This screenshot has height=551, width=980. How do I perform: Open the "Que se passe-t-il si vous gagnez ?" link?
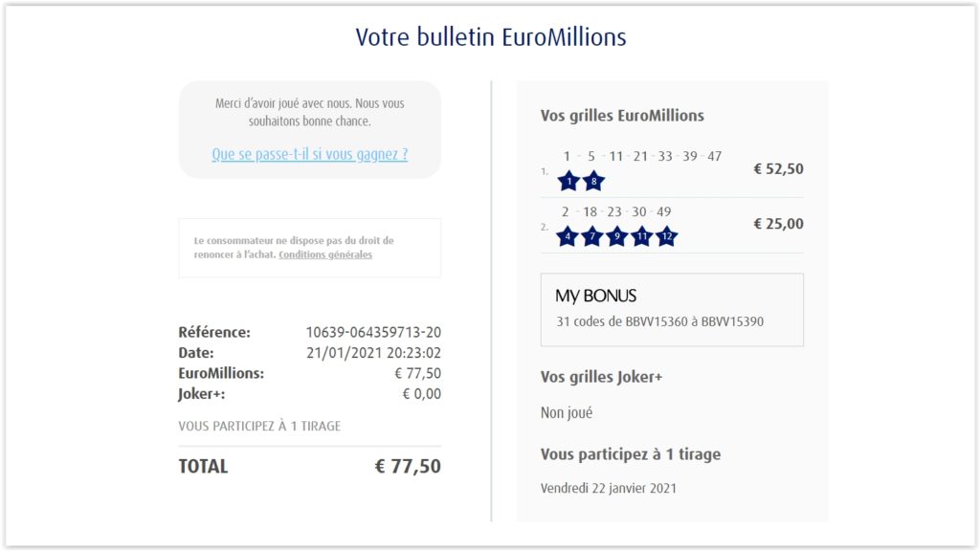point(309,154)
